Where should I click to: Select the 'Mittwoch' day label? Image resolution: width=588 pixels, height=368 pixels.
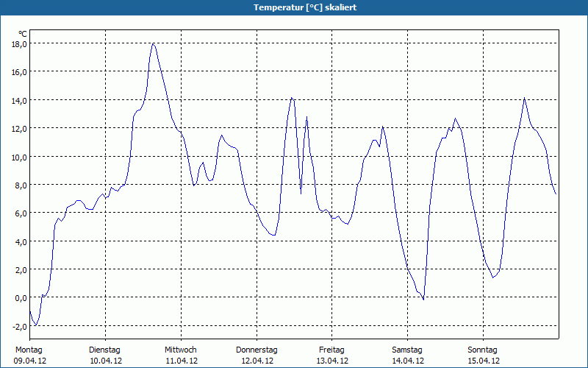[x=181, y=350]
